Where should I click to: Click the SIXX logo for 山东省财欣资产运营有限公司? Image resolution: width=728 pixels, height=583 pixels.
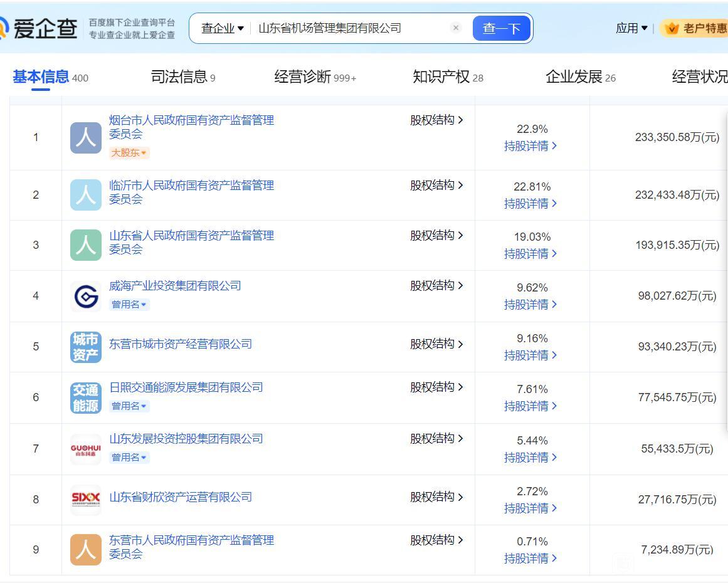coord(85,499)
